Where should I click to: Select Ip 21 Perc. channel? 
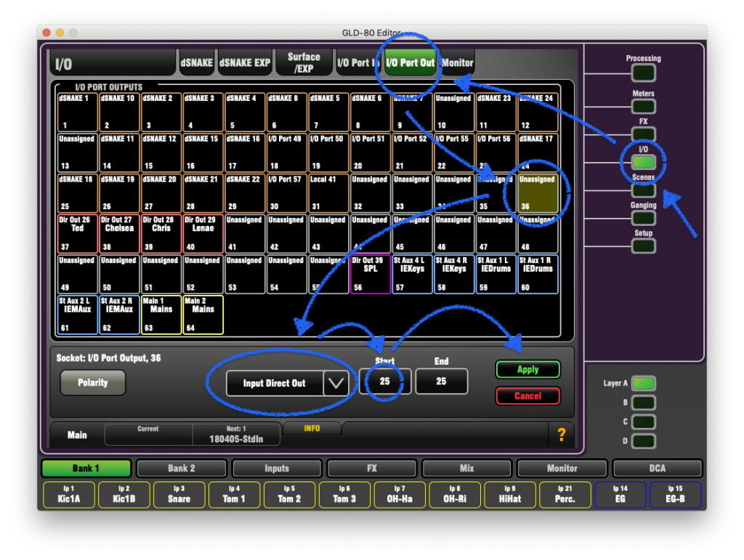(x=565, y=495)
